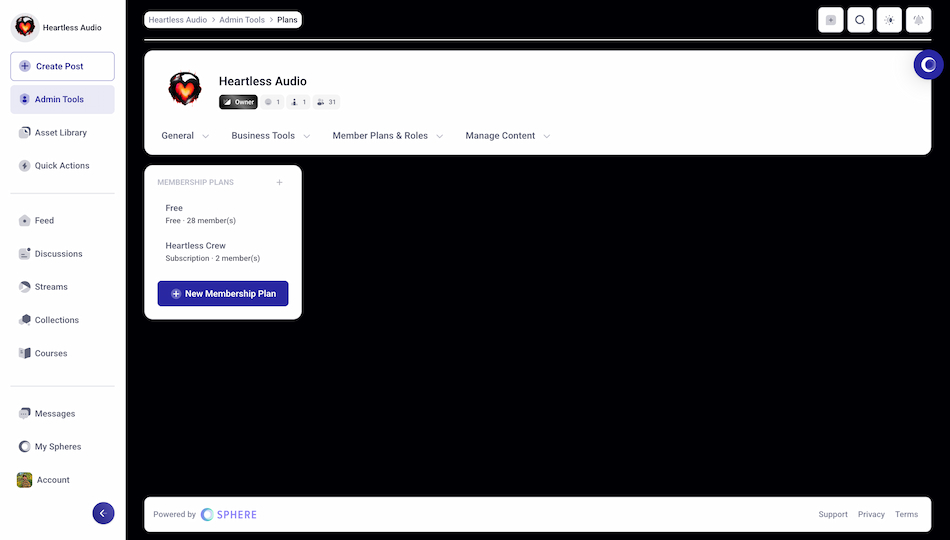The width and height of the screenshot is (950, 540).
Task: Click the Asset Library icon
Action: 24,132
